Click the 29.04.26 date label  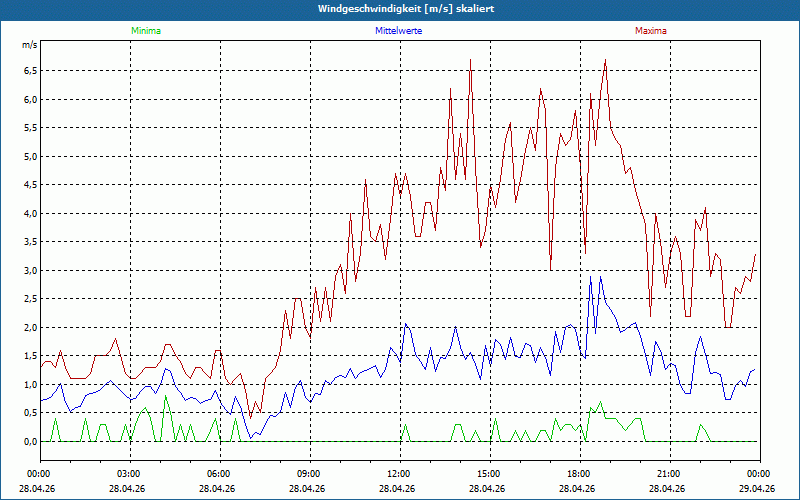tap(757, 488)
